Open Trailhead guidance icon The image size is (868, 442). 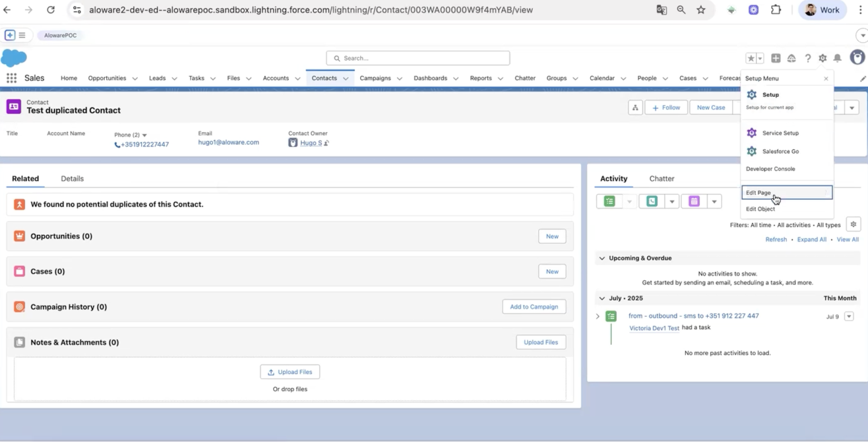[x=792, y=58]
